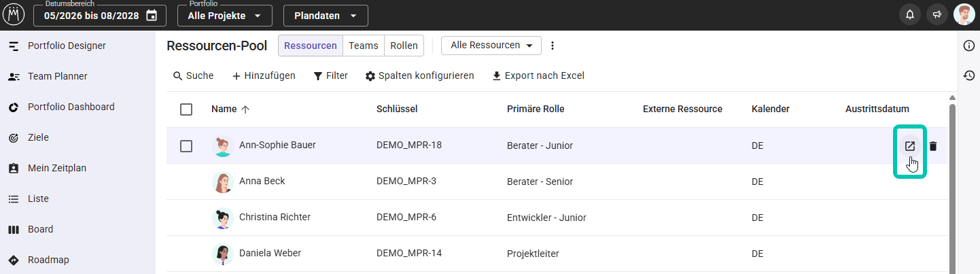Click key DEMO_MPR-14
Viewport: 980px width, 274px height.
409,254
